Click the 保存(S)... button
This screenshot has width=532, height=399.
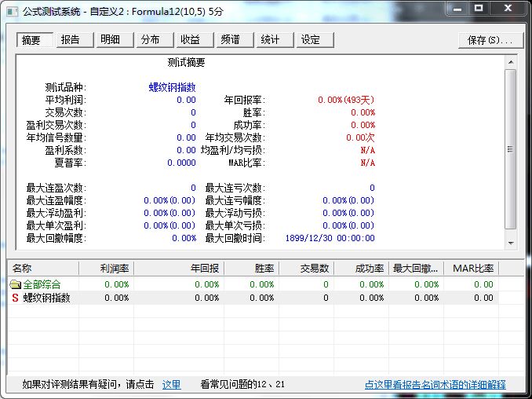coord(490,40)
